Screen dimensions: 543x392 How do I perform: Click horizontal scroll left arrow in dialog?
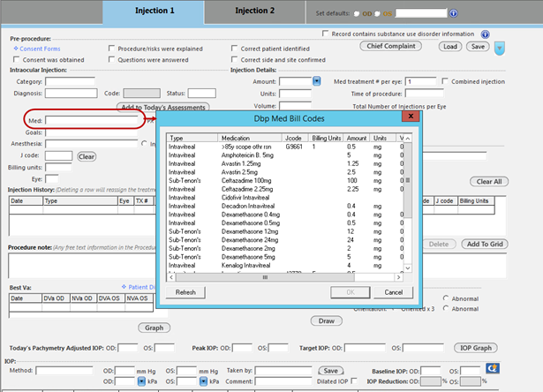[x=171, y=277]
